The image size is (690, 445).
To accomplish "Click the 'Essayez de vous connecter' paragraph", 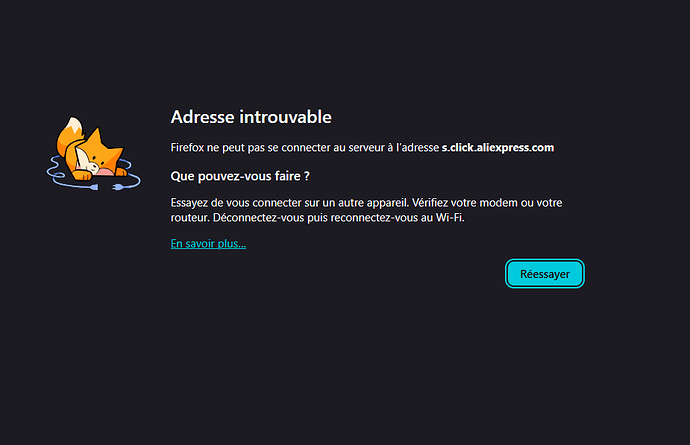I will 366,210.
